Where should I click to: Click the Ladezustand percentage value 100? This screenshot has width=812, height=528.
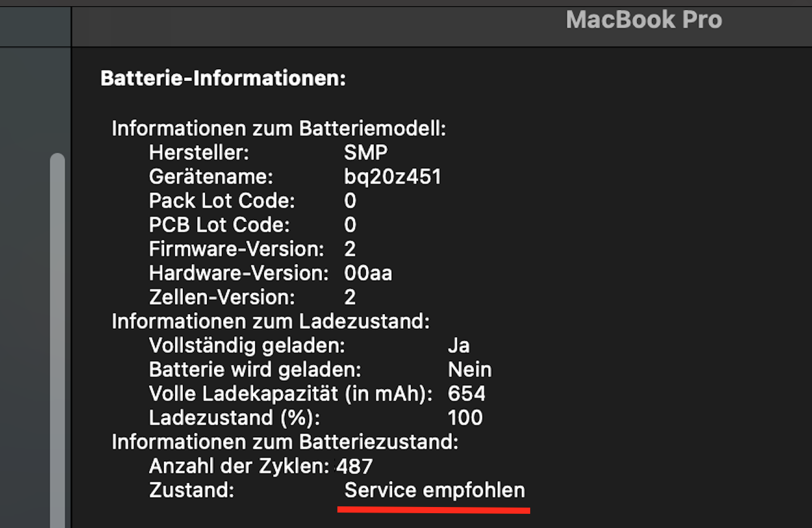pyautogui.click(x=465, y=418)
